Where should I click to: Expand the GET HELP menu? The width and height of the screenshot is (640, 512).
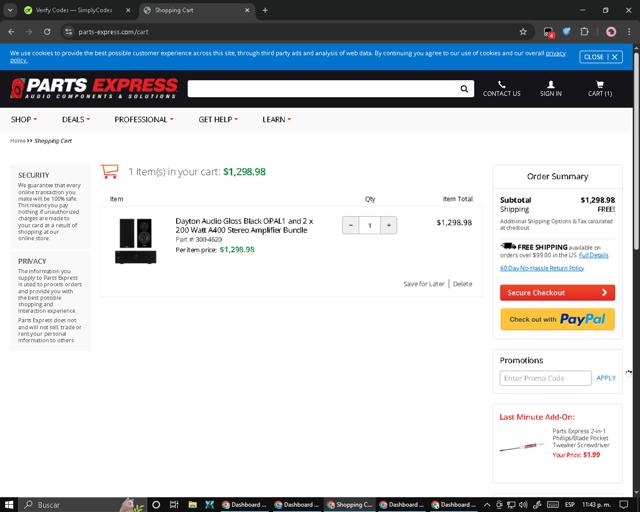[x=218, y=120]
